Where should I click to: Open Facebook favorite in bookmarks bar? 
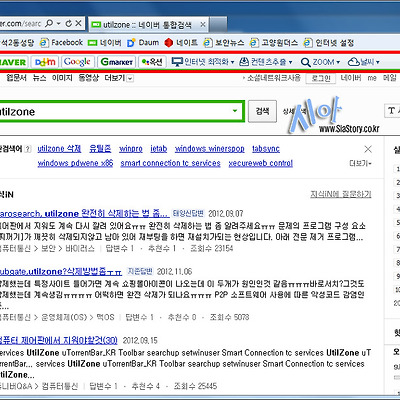pyautogui.click(x=61, y=43)
